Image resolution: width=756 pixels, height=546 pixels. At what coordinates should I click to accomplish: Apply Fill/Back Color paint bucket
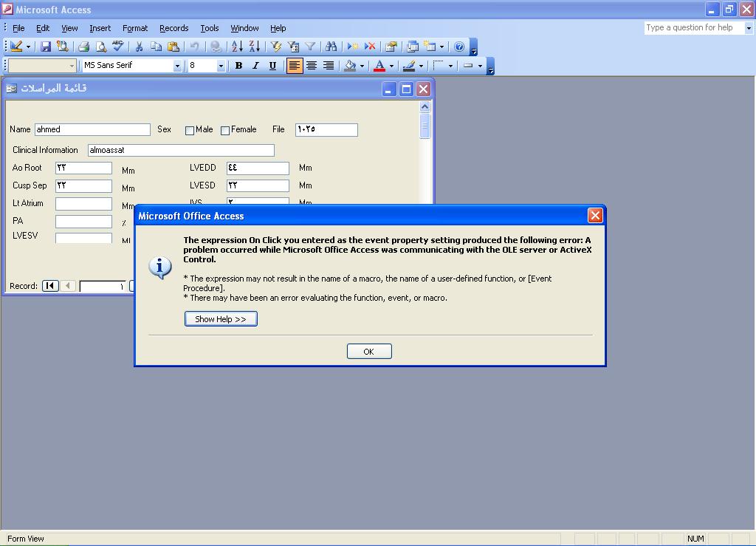[350, 66]
